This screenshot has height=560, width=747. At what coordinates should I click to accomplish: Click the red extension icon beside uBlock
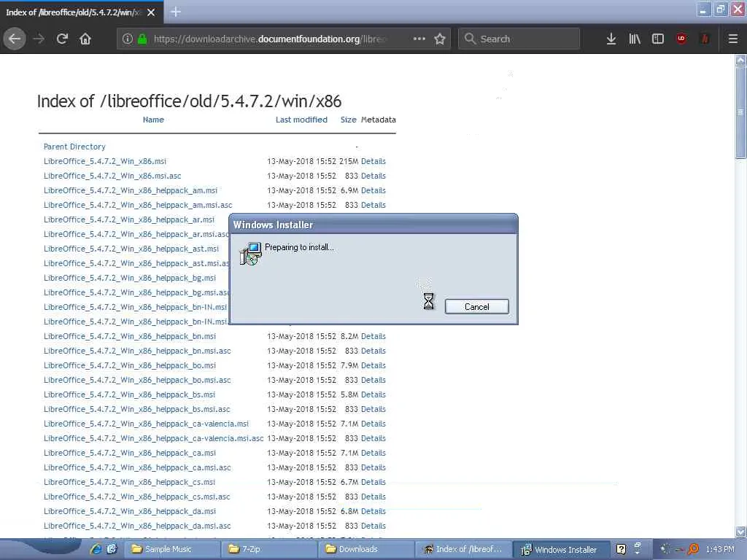[705, 39]
